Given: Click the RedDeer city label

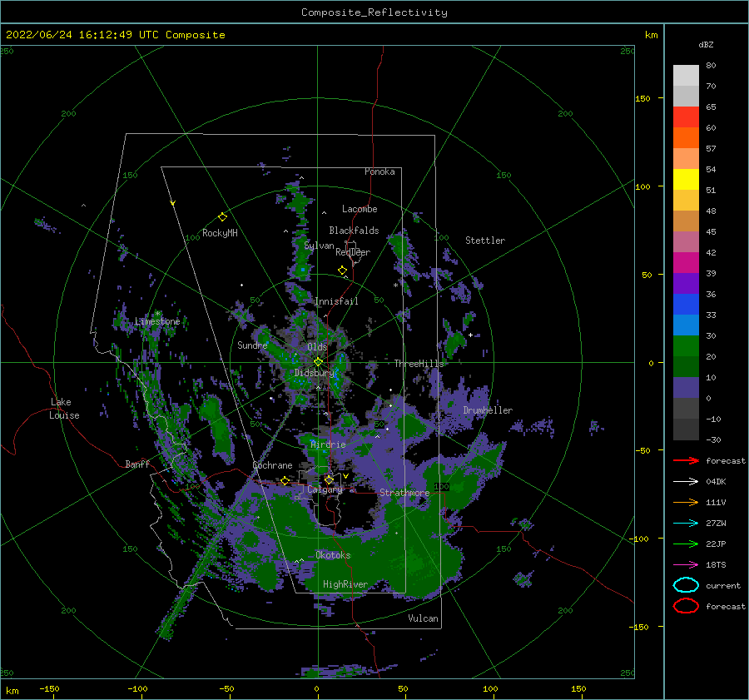Looking at the screenshot, I should (x=353, y=252).
